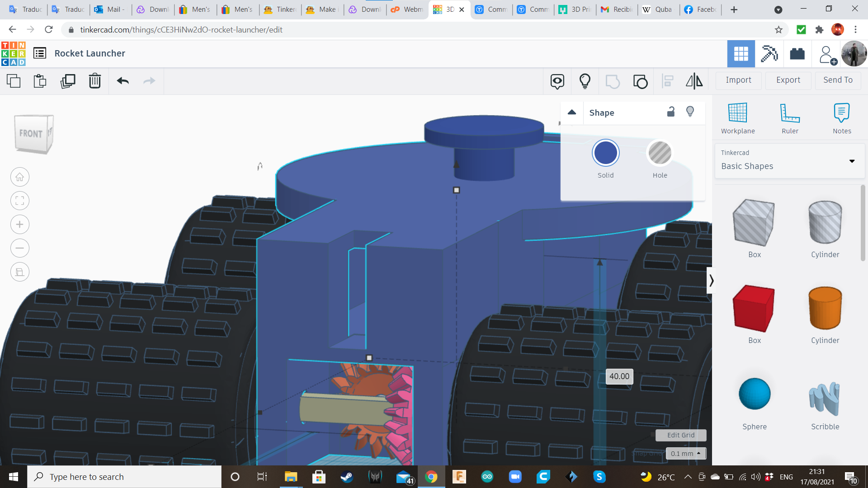Pick the Solid blue color swatch
Image resolution: width=868 pixels, height=488 pixels.
605,153
